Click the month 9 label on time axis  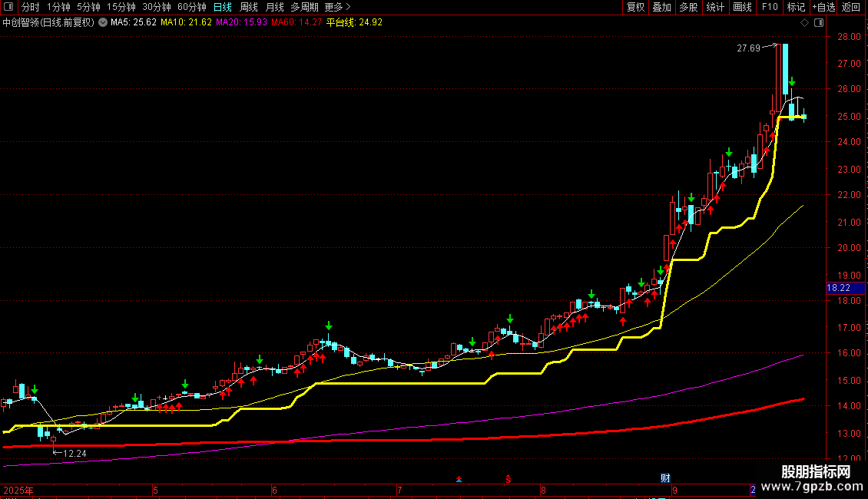[674, 490]
